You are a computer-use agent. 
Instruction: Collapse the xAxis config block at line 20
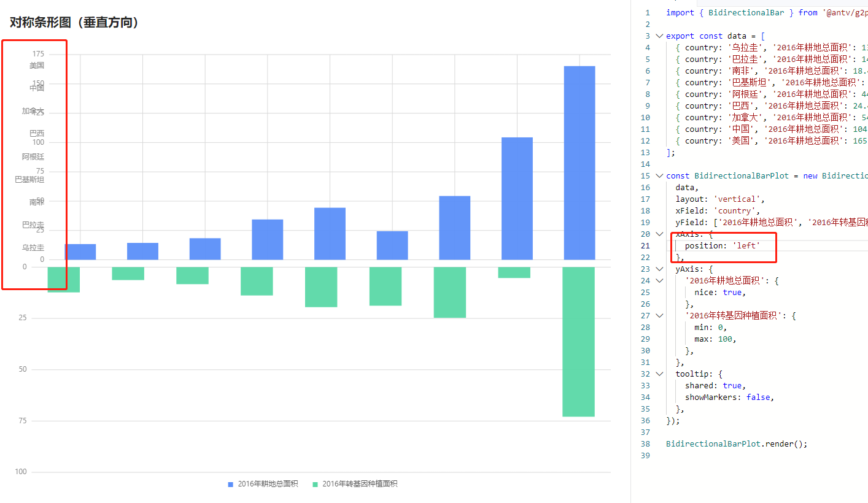659,234
